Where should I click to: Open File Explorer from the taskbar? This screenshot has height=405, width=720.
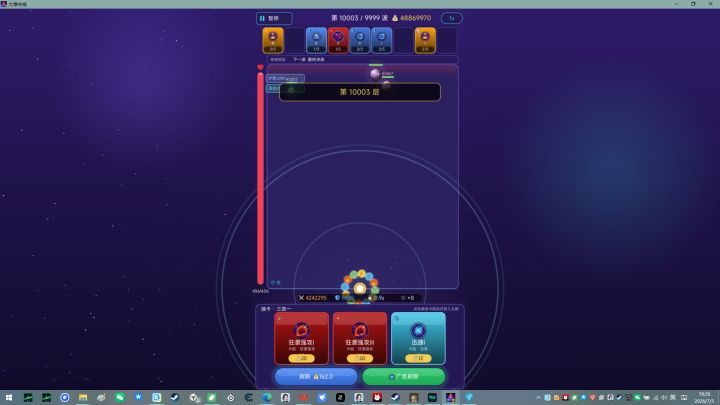[83, 398]
